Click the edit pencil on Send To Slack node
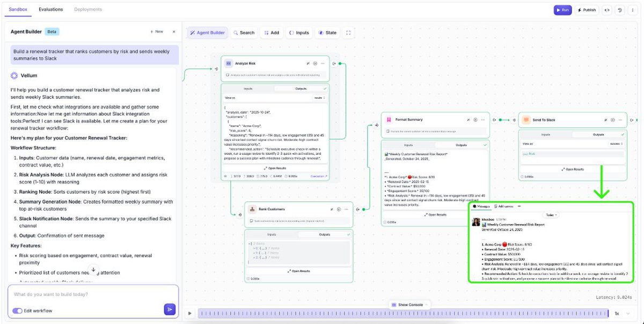644x324 pixels. coord(606,119)
